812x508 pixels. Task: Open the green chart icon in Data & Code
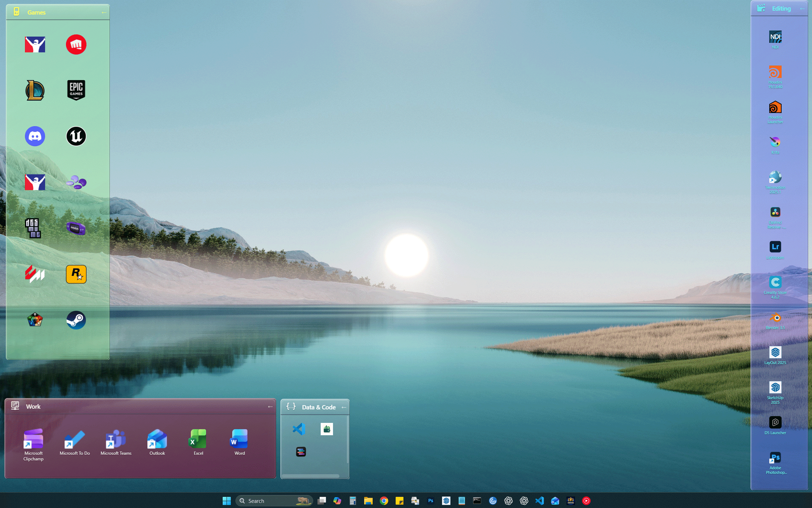click(326, 429)
